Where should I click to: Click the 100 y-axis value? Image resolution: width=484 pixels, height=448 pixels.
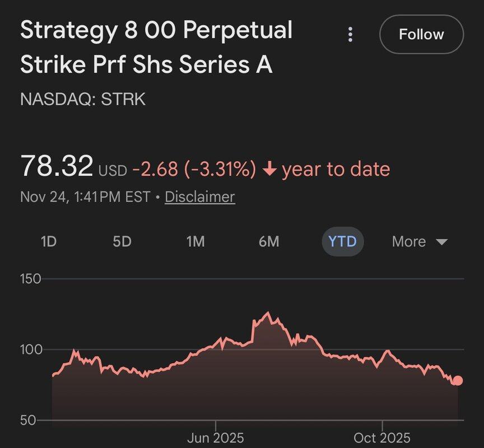[30, 349]
